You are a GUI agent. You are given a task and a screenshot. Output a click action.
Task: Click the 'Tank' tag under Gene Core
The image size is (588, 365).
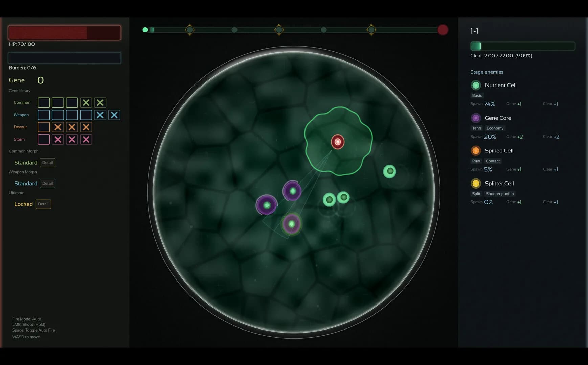(476, 128)
